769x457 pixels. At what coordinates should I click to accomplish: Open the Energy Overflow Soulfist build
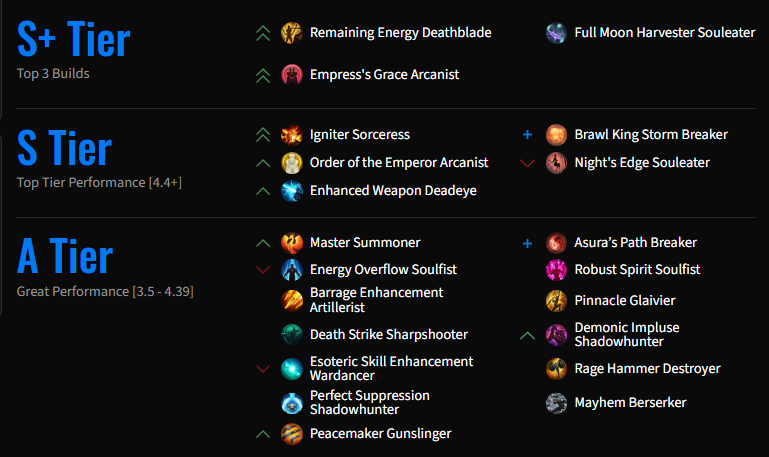click(383, 270)
